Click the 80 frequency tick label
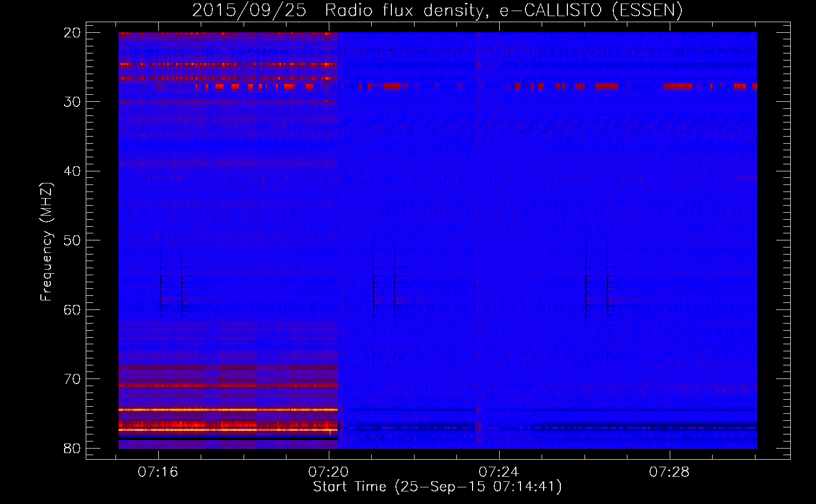 [72, 449]
